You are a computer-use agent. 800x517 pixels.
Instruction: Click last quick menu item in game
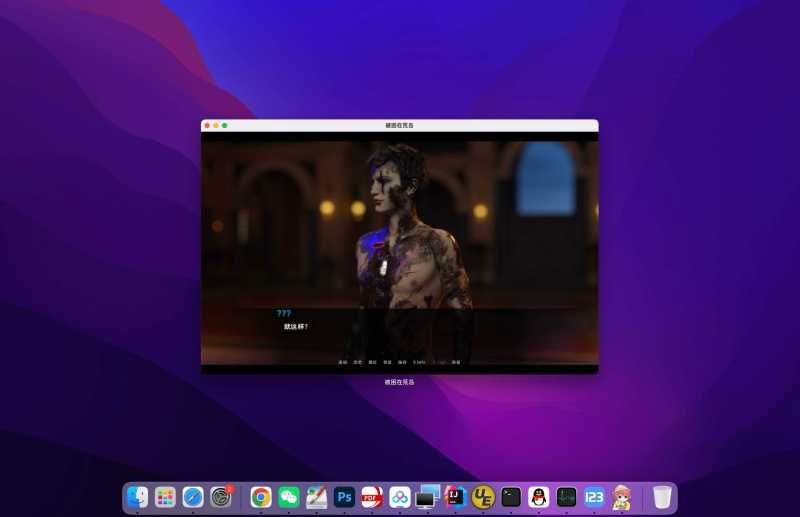(x=456, y=362)
